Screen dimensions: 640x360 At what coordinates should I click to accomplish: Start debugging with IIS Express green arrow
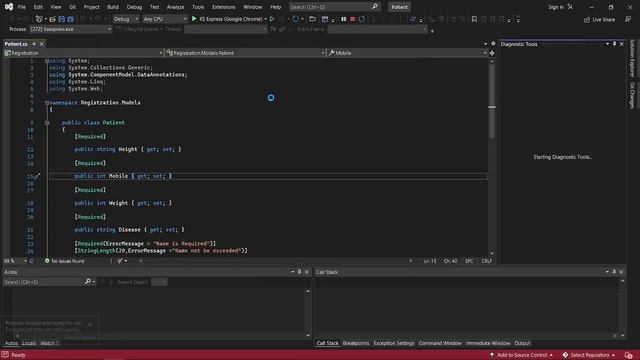point(194,19)
